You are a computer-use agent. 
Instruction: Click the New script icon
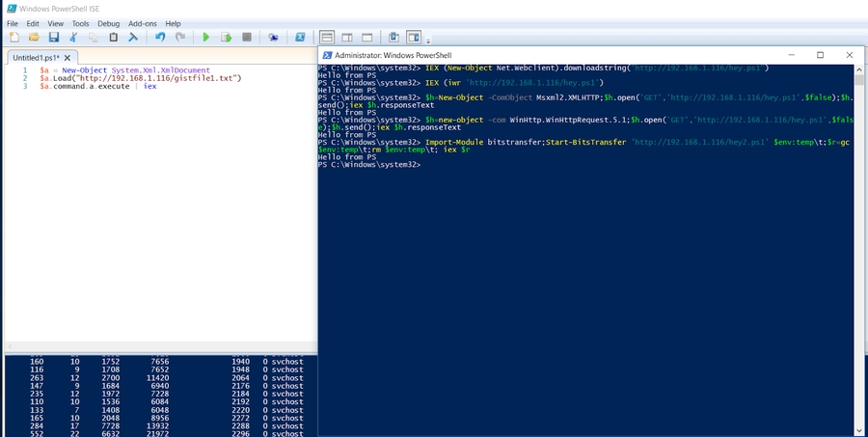click(x=14, y=38)
